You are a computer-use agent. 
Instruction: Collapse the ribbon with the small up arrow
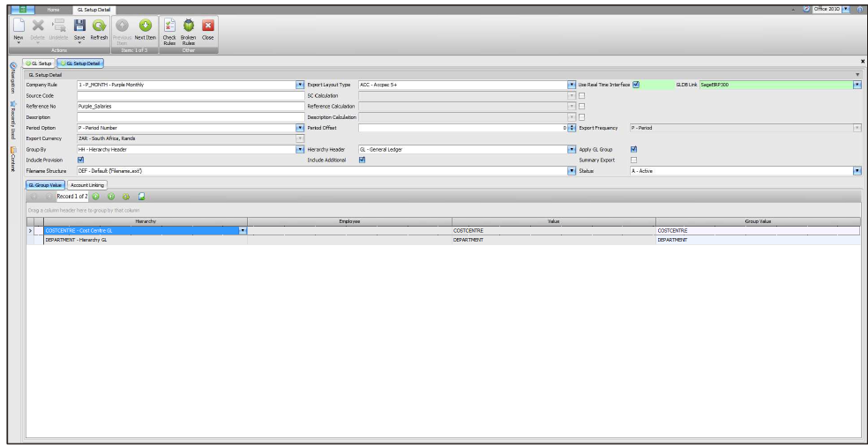click(x=793, y=10)
